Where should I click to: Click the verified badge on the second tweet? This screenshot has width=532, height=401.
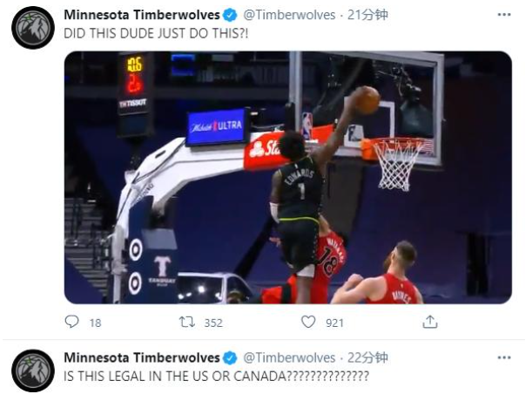(230, 357)
